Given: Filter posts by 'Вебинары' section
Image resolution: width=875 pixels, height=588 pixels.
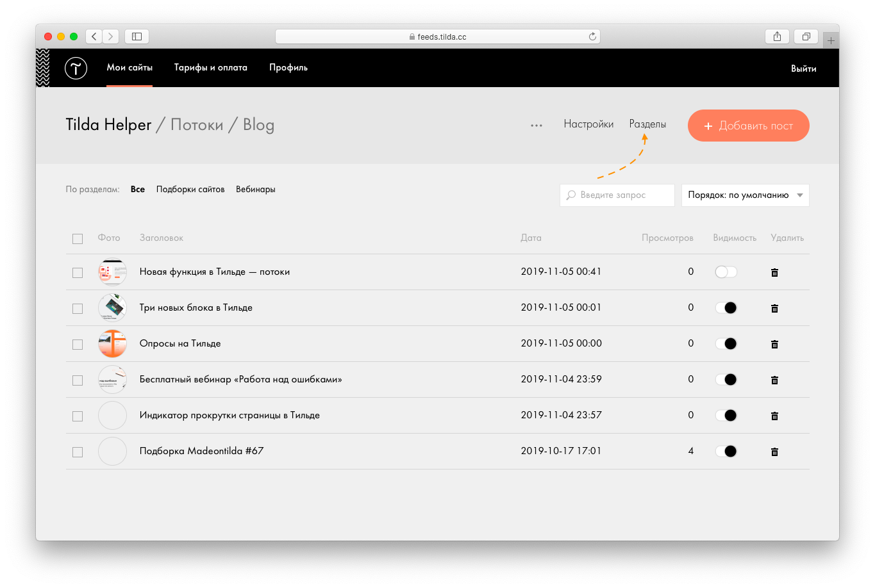Looking at the screenshot, I should [256, 190].
